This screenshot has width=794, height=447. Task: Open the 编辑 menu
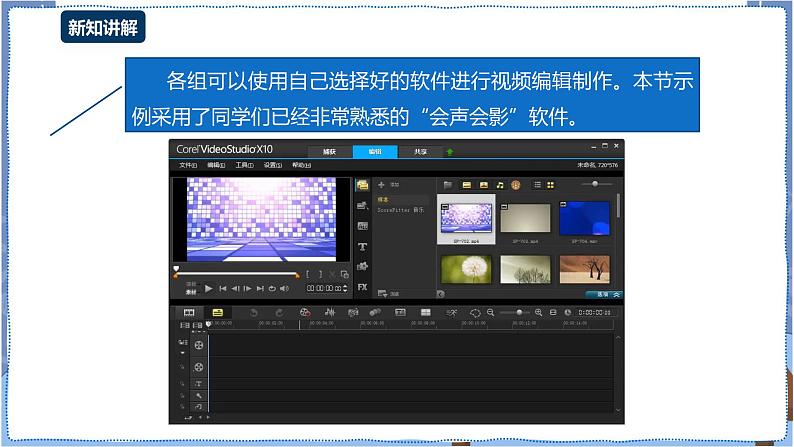point(216,165)
